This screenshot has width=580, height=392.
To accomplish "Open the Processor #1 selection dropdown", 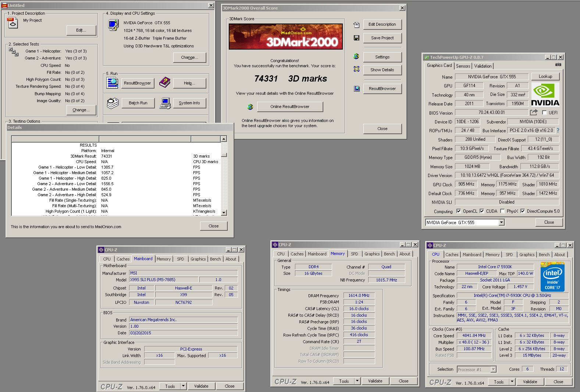I will (494, 370).
